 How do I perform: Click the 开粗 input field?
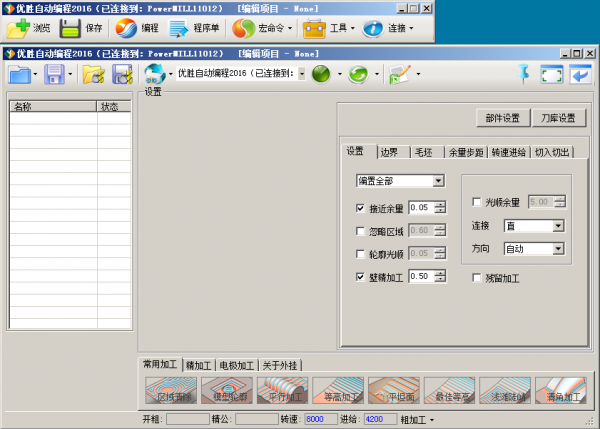coord(188,419)
